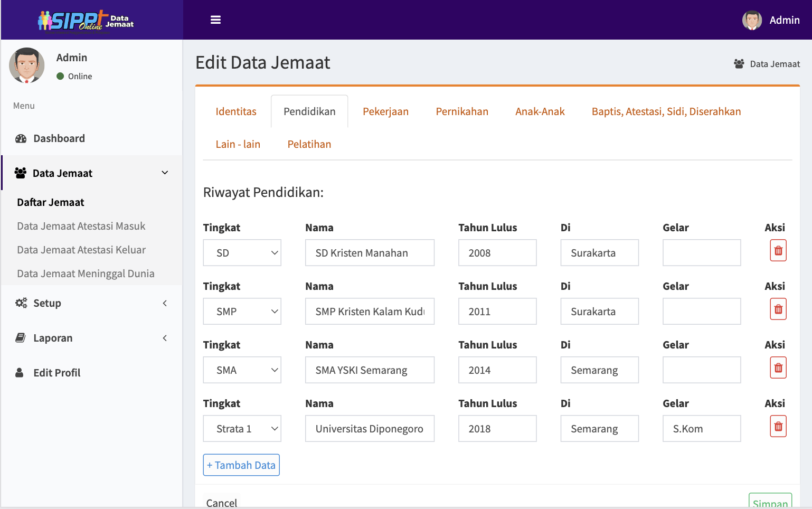The image size is (812, 509).
Task: Open the Pelatihan tab
Action: click(309, 144)
